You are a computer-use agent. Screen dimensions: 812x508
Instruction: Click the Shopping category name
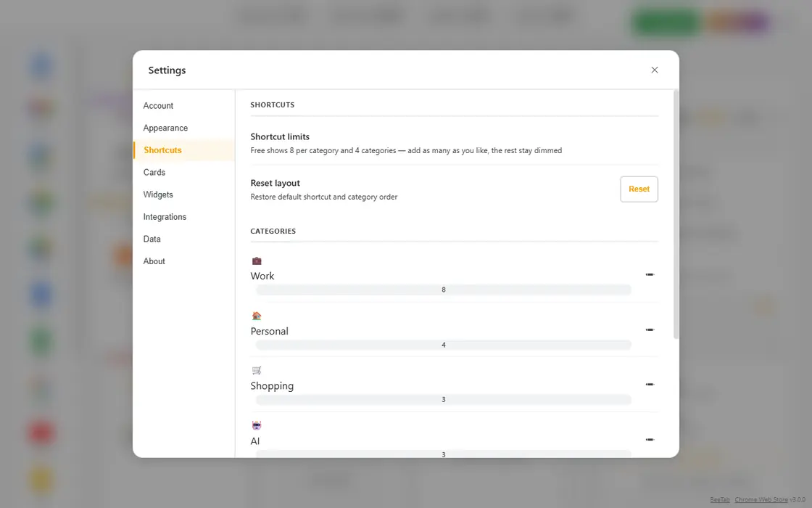(272, 386)
